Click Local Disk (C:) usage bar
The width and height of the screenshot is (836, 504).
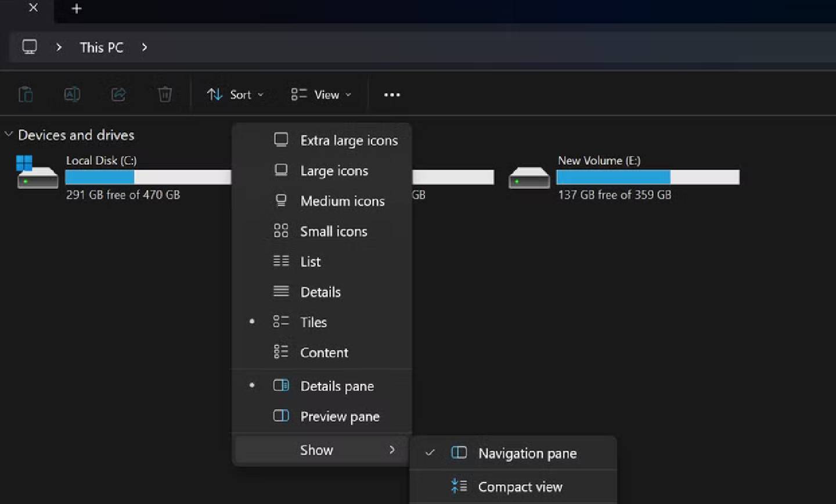(148, 177)
